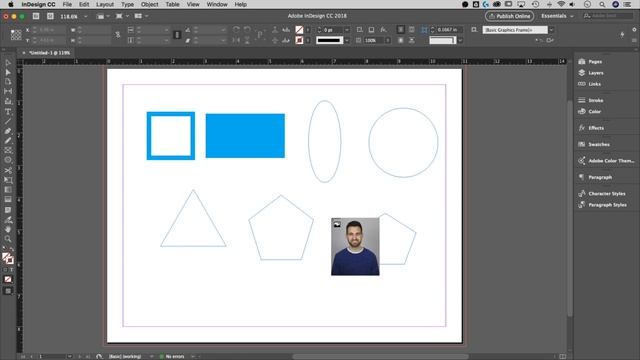Click the Character Styles panel icon
The width and height of the screenshot is (640, 360).
point(582,193)
